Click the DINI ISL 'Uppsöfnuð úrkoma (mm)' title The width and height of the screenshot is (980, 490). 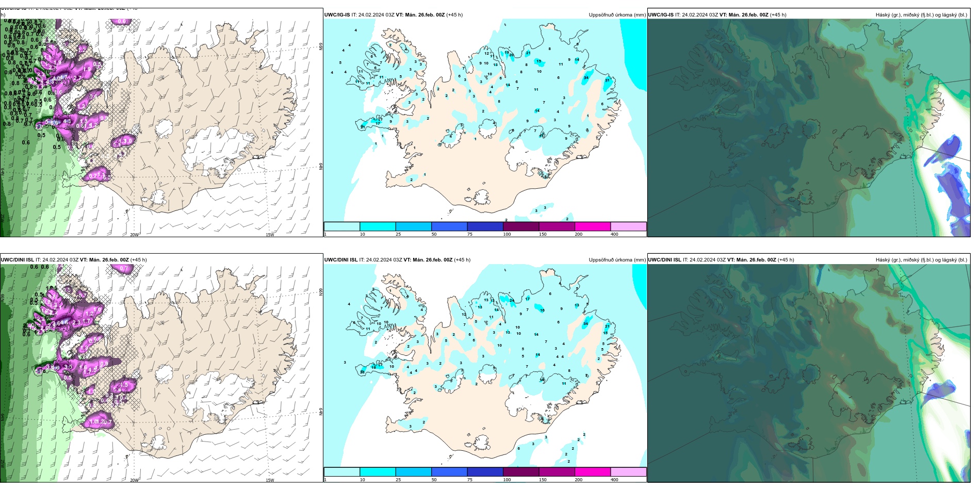click(x=617, y=260)
